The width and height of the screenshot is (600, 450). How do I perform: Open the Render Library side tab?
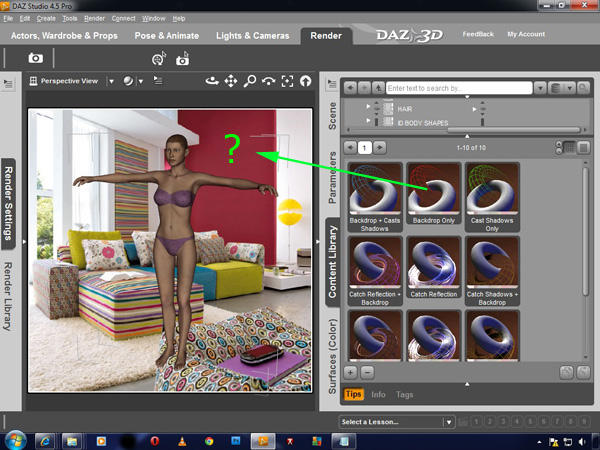(x=8, y=297)
